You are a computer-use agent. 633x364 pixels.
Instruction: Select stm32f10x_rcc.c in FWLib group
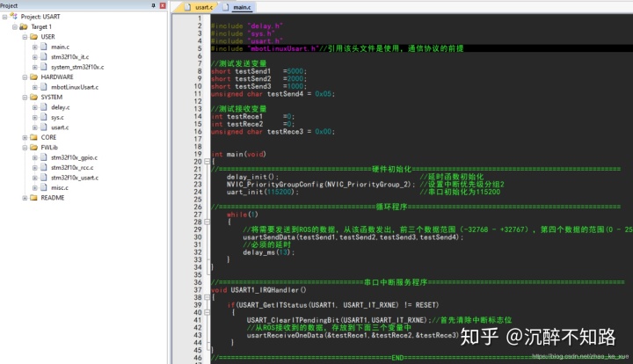click(x=72, y=167)
